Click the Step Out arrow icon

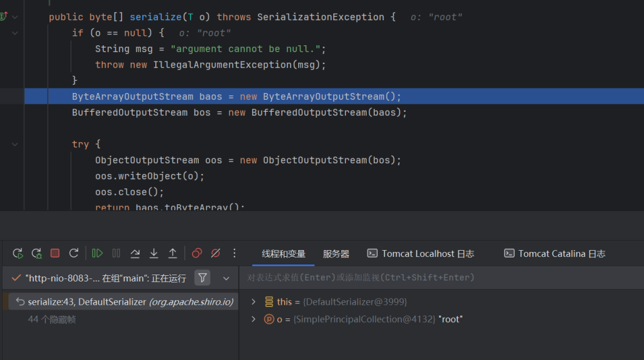[172, 253]
